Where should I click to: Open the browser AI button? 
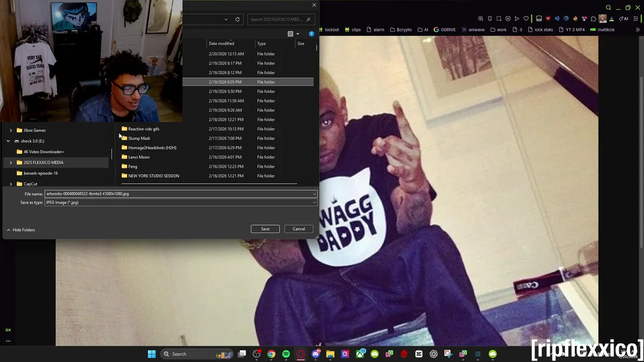tap(624, 19)
